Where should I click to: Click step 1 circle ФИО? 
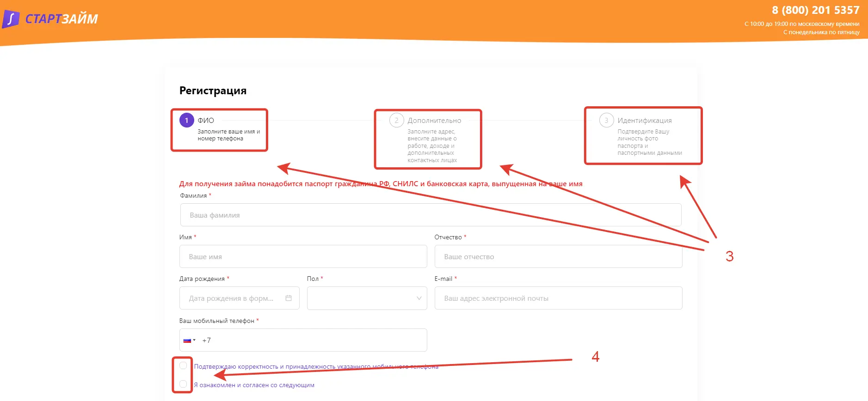point(186,120)
